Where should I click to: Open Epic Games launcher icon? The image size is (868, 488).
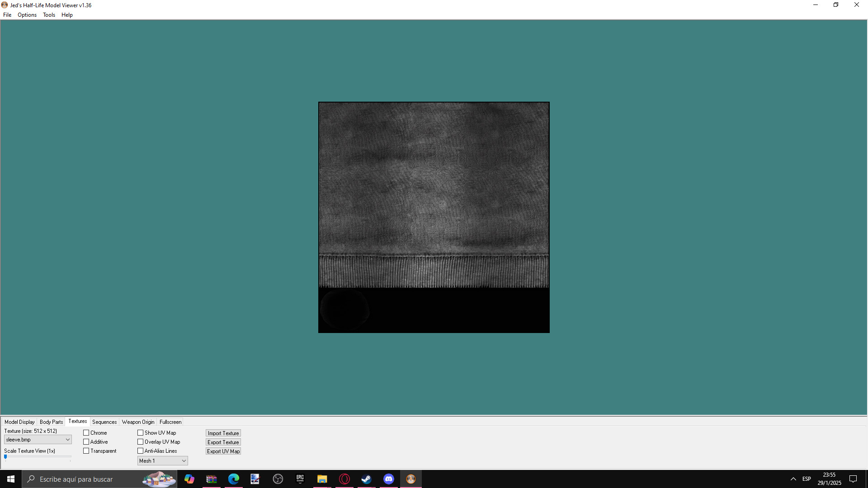pyautogui.click(x=300, y=479)
